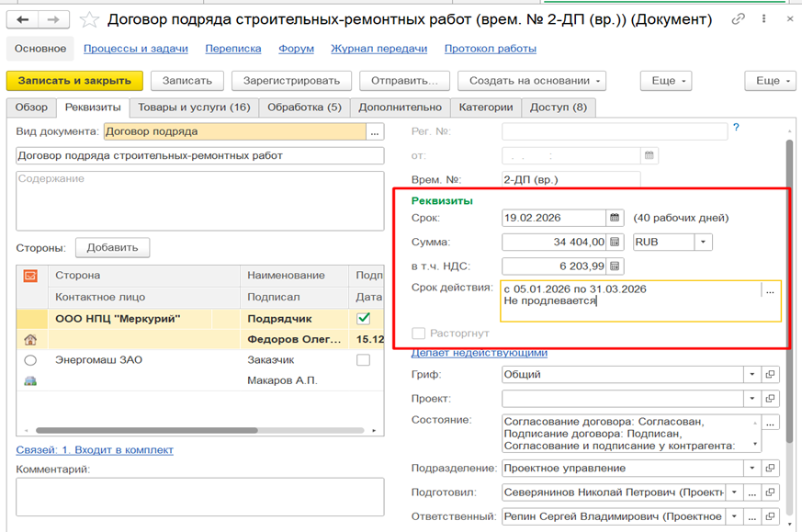The image size is (802, 532).
Task: Switch to the Дополнительно tab
Action: [x=400, y=108]
